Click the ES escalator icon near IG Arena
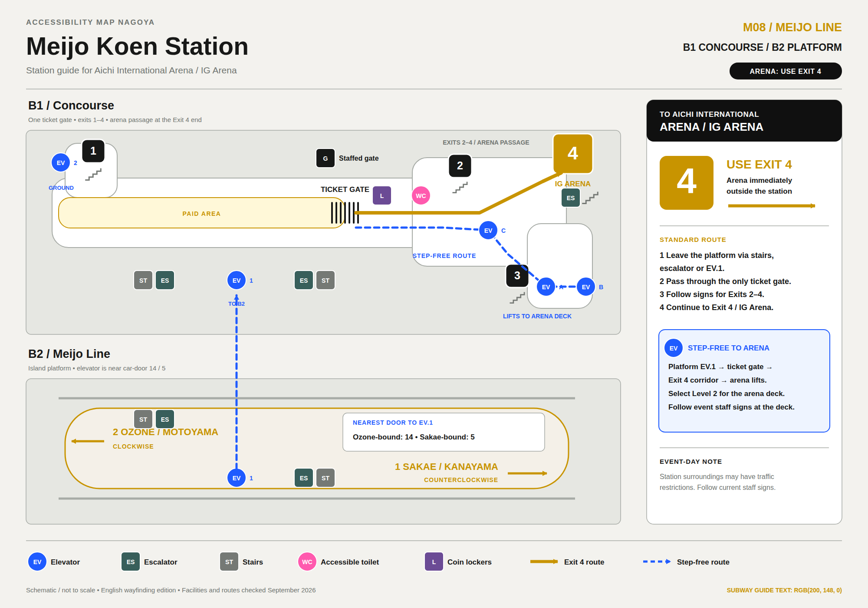This screenshot has height=608, width=868. pyautogui.click(x=571, y=198)
